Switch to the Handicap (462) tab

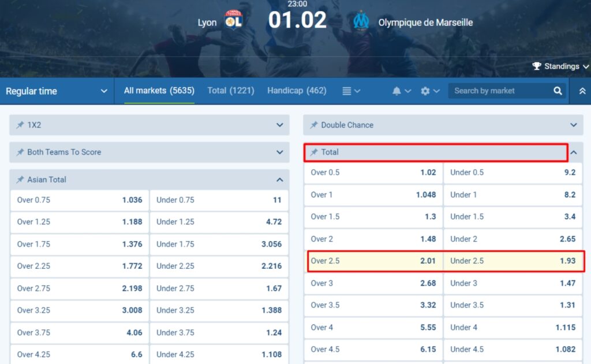297,91
